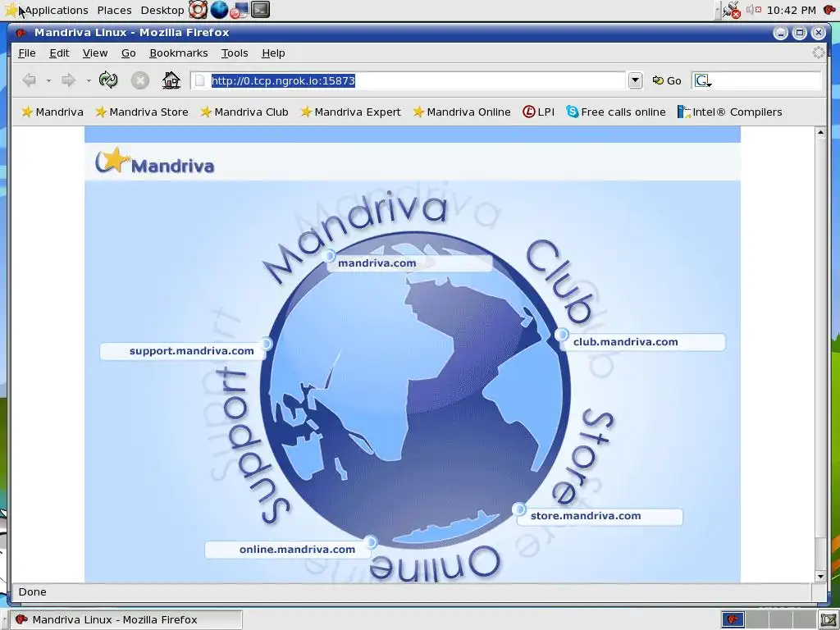This screenshot has height=630, width=840.
Task: Open the Free calls online bookmark
Action: pyautogui.click(x=615, y=112)
